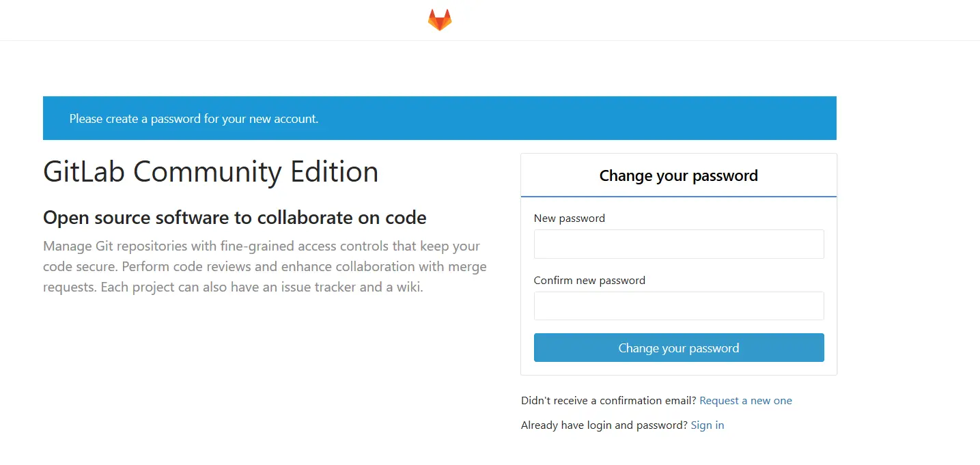Click the Confirm new password label
The image size is (980, 465).
click(589, 281)
